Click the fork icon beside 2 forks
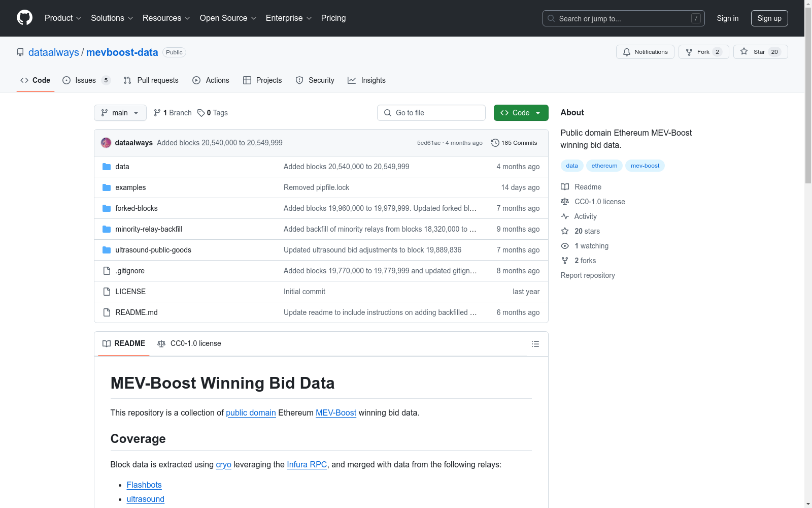Screen dimensions: 812x508 click(565, 261)
